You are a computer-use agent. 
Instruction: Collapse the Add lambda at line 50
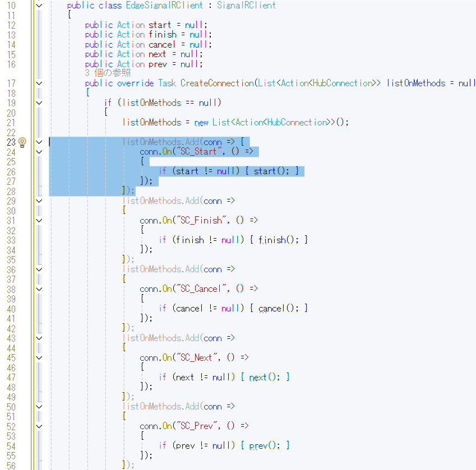(39, 407)
